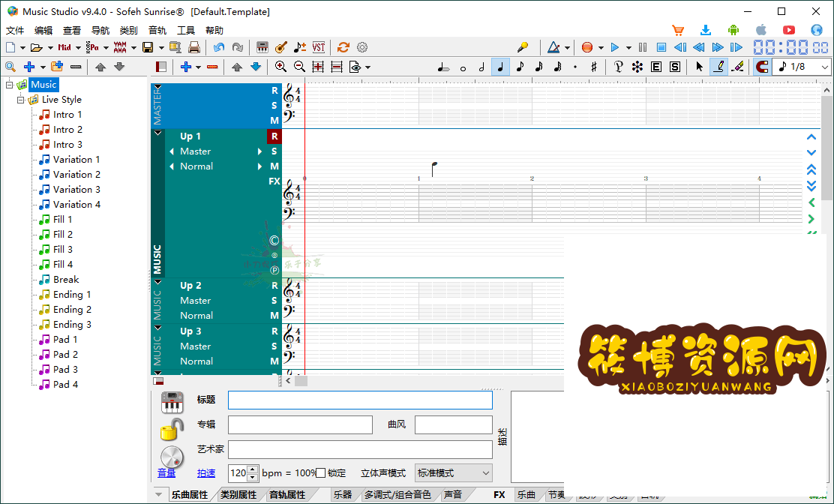Increase the bpm with the stepper up arrow
834x504 pixels.
click(x=253, y=469)
